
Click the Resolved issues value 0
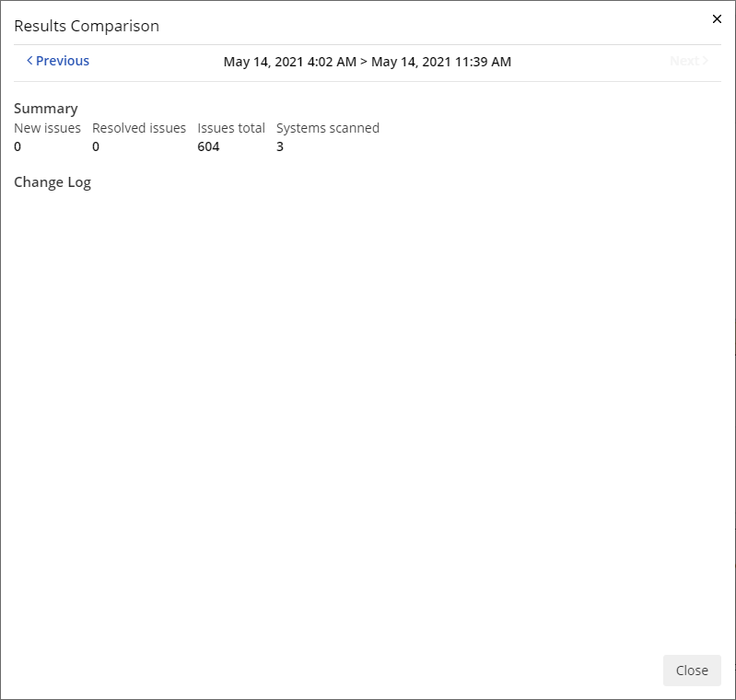click(96, 146)
